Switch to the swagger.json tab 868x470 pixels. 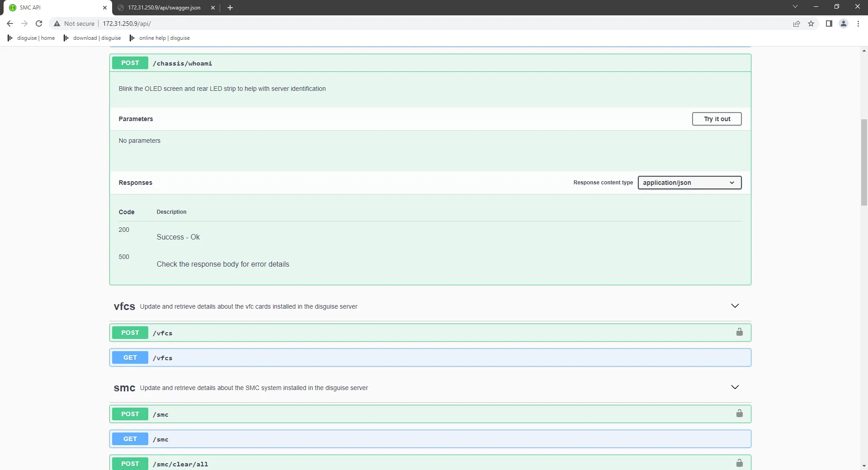pyautogui.click(x=163, y=8)
